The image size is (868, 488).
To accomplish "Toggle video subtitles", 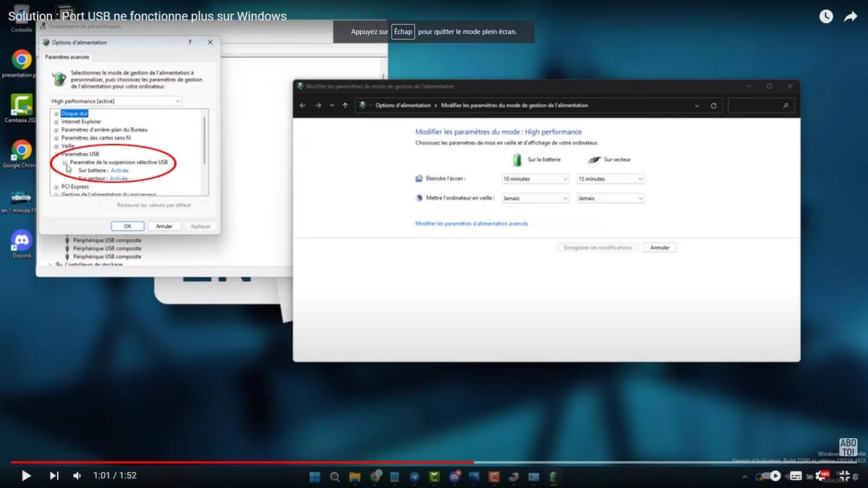I will coord(796,476).
